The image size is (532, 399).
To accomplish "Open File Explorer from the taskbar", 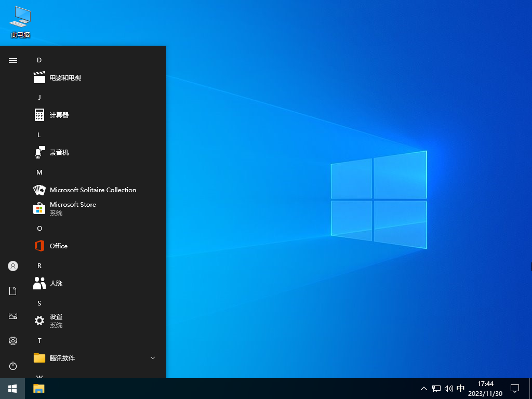I will 38,388.
